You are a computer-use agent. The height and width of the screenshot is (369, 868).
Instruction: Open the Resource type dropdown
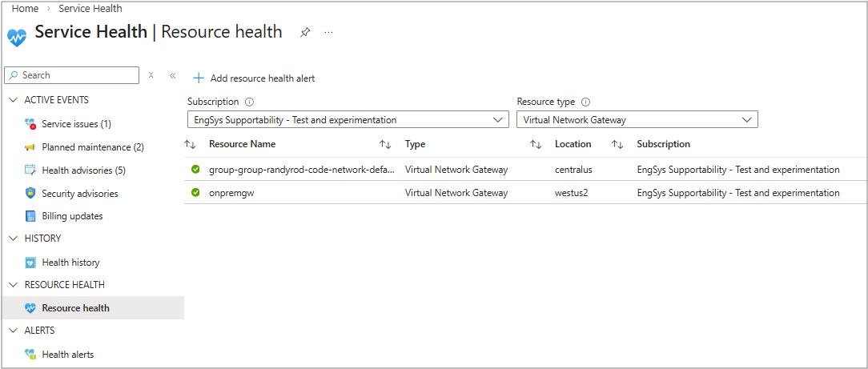(637, 119)
